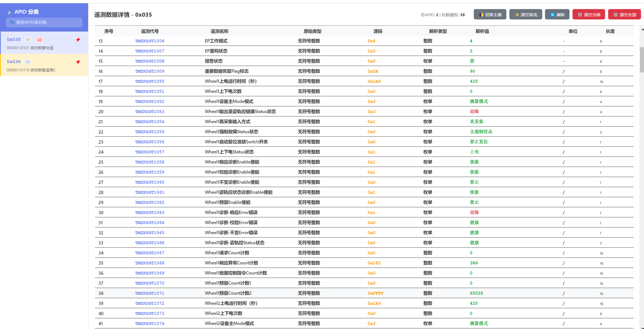
Task: Clear highlights with 清空高亮 button
Action: click(x=526, y=15)
